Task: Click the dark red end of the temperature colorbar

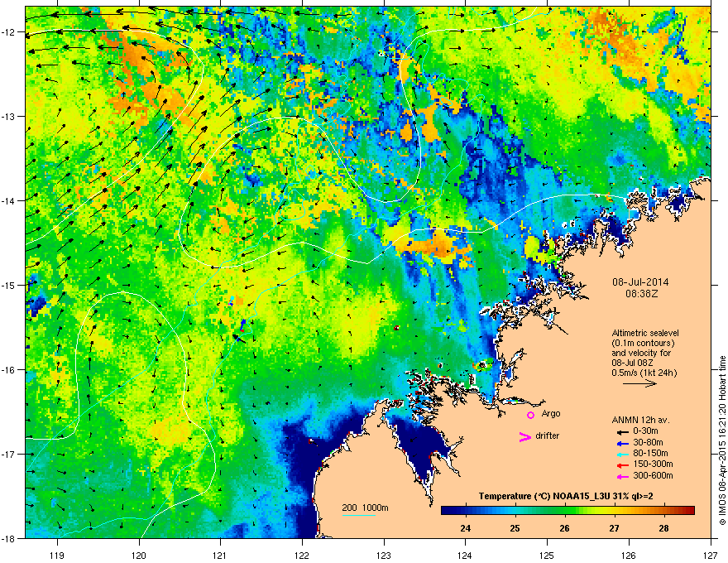Action: 689,511
